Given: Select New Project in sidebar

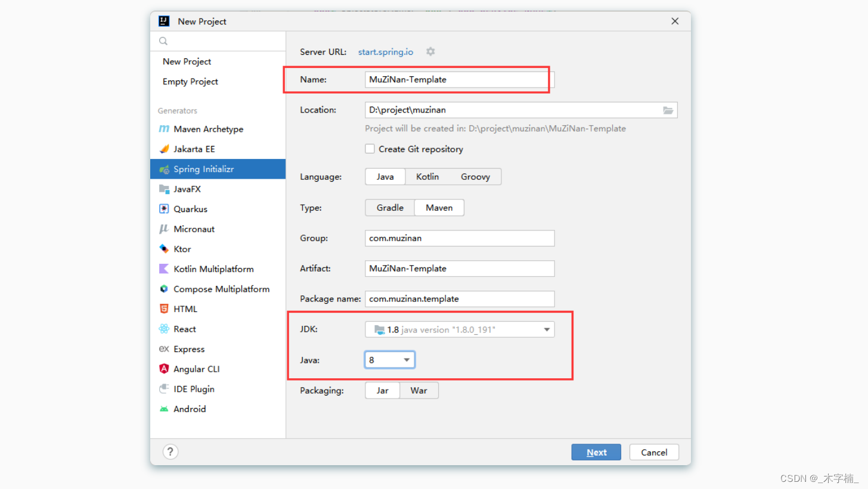Looking at the screenshot, I should (218, 61).
